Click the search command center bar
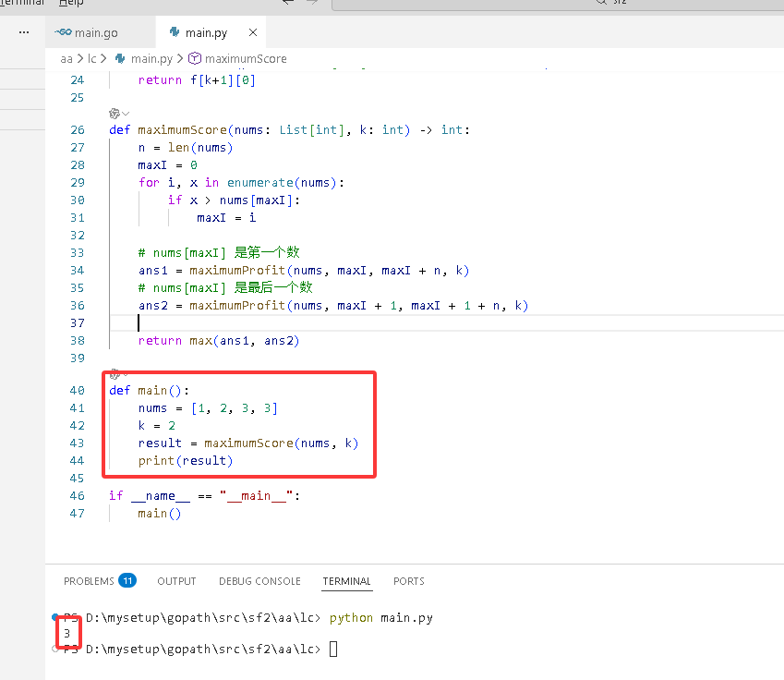The width and height of the screenshot is (784, 680). point(558,4)
